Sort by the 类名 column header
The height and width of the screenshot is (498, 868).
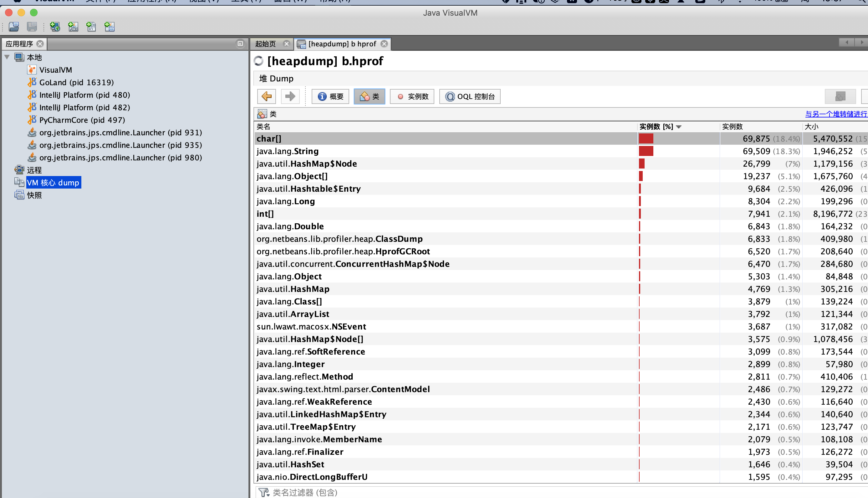(446, 127)
